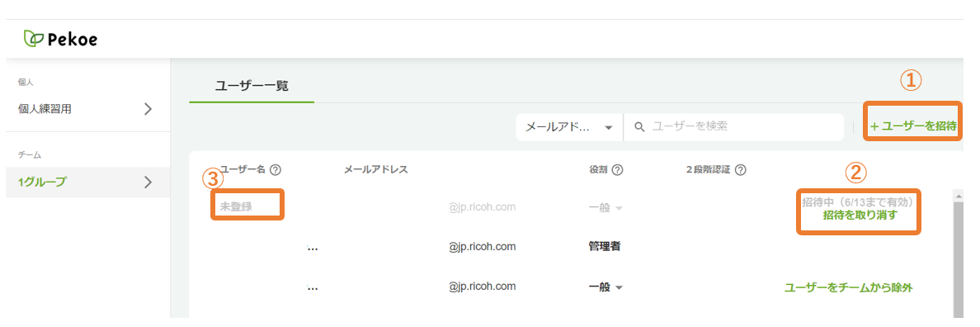Click the chevron beside 個人練習用
This screenshot has width=980, height=327.
tap(148, 109)
